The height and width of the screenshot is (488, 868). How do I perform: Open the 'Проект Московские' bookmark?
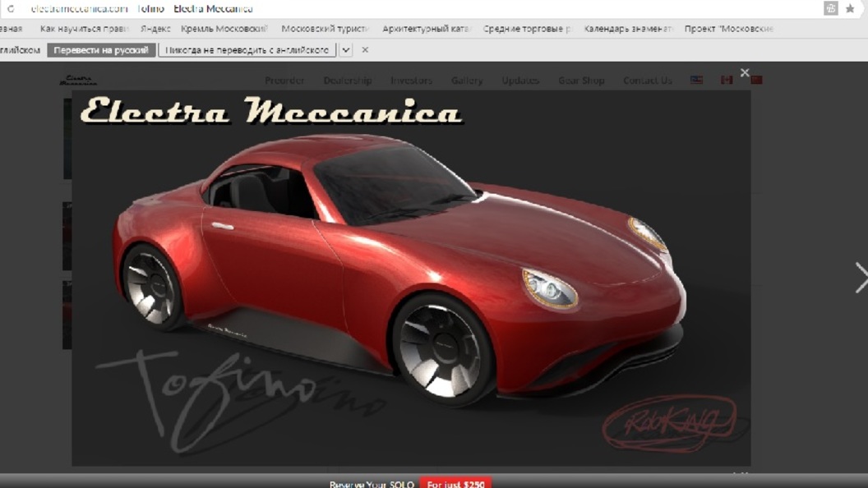click(x=728, y=28)
